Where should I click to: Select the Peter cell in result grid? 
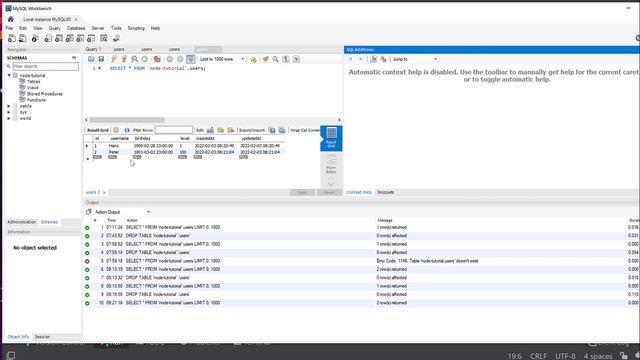point(114,152)
